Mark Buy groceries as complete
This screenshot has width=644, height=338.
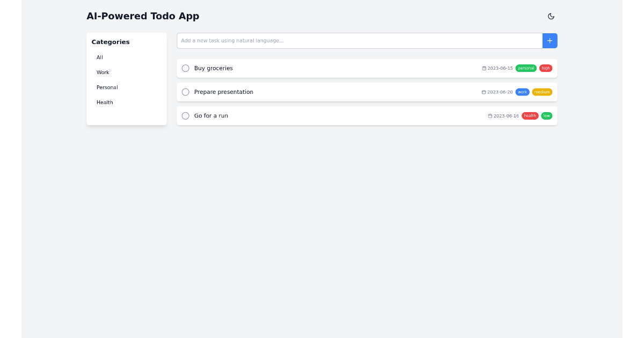(x=186, y=68)
